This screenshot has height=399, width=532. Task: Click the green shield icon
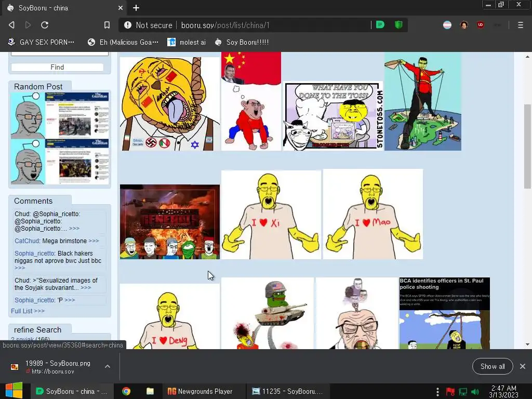tap(398, 25)
